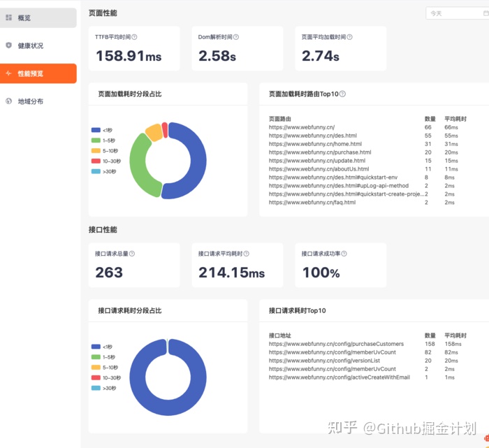Click the 接口请求平均耗时 value 214.15ms
489x448 pixels.
click(x=232, y=273)
